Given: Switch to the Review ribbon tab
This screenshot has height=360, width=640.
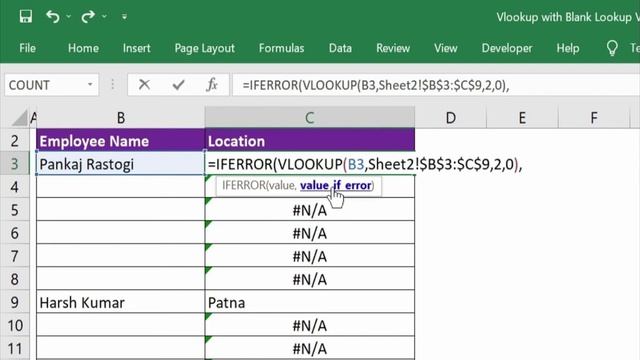Looking at the screenshot, I should tap(393, 48).
